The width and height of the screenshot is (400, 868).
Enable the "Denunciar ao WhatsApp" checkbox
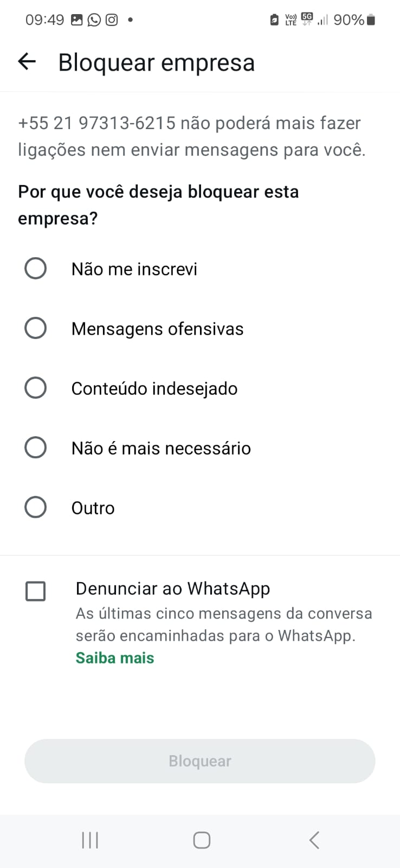pos(36,591)
